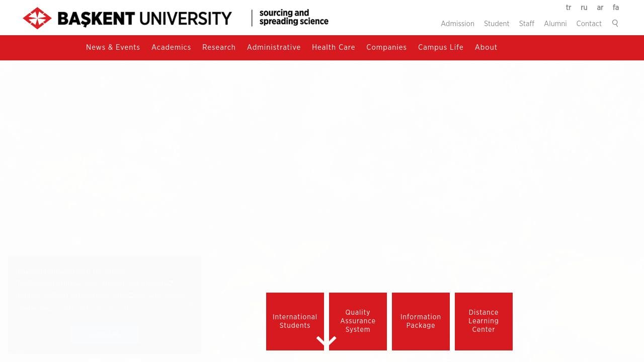Select 'Campus Life' from the navigation bar
Screen dimensions: 644x362
(441, 47)
